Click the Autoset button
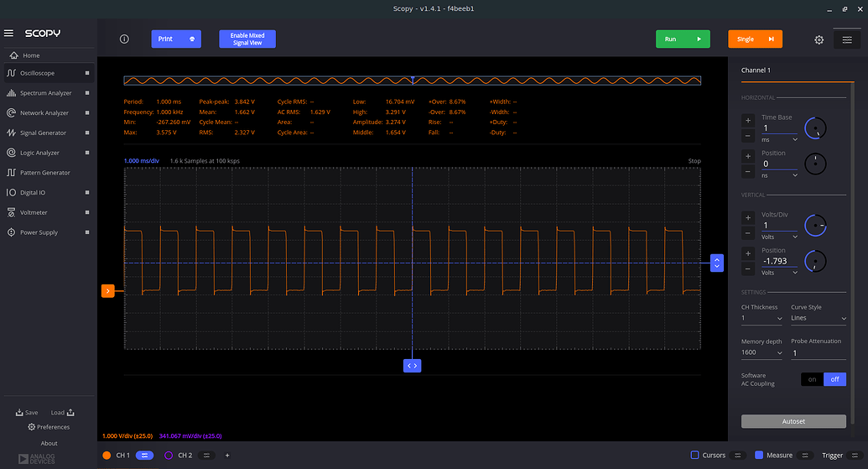 793,421
